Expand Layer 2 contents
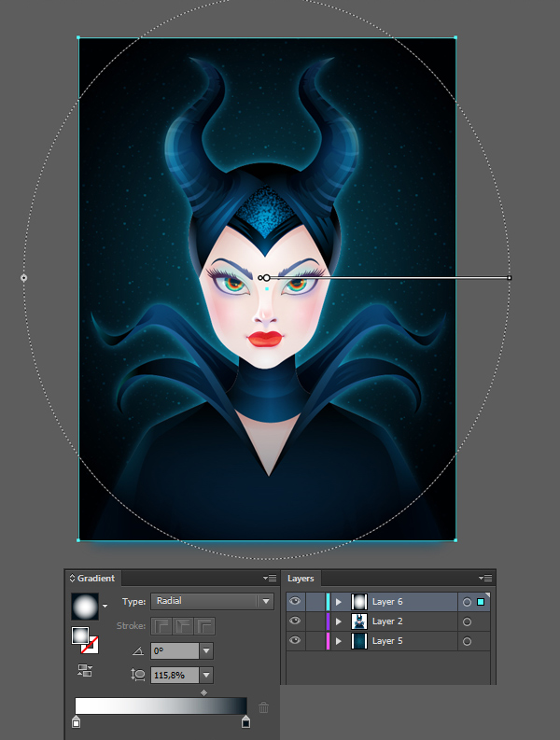560x740 pixels. pyautogui.click(x=339, y=621)
